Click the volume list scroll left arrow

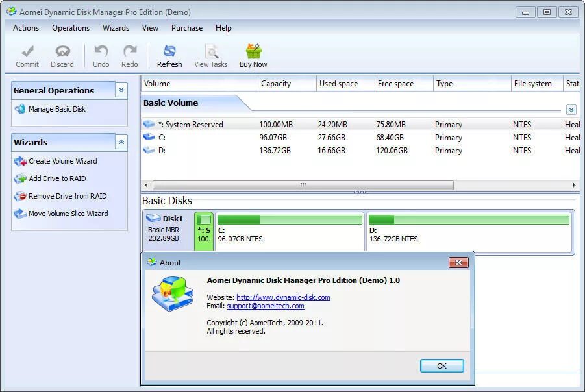click(146, 185)
